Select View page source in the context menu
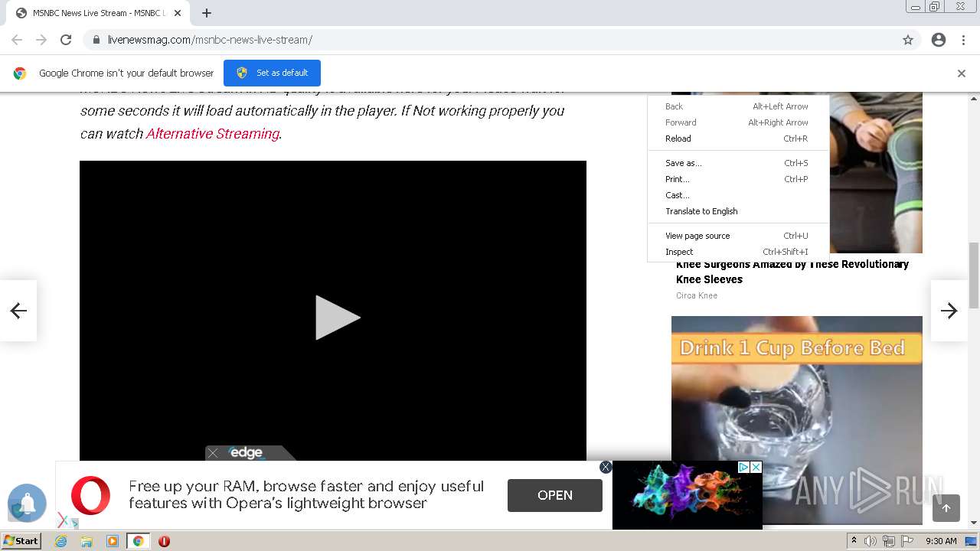The height and width of the screenshot is (551, 980). coord(737,236)
